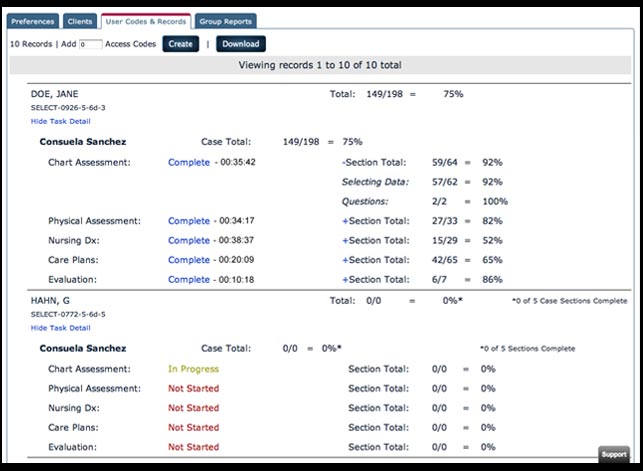The height and width of the screenshot is (471, 643).
Task: Click the Add access codes number field
Action: [x=90, y=44]
